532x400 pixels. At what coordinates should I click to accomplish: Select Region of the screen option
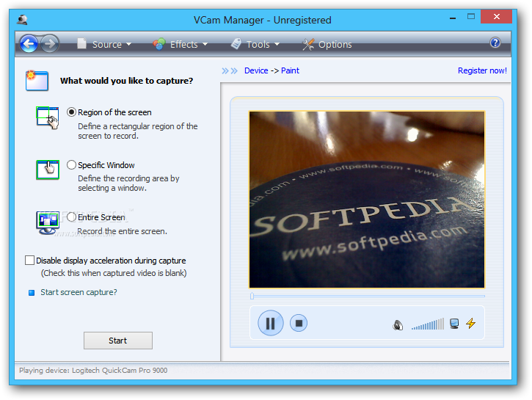click(71, 112)
